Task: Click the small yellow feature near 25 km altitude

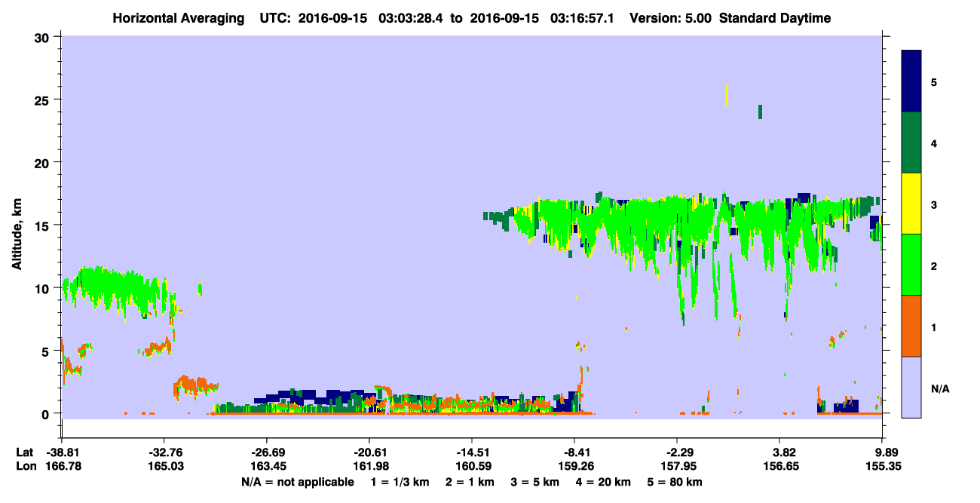Action: 727,95
